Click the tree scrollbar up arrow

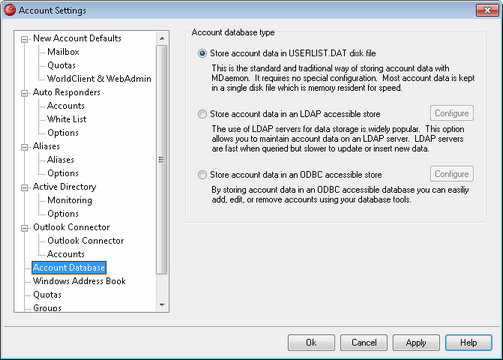pyautogui.click(x=162, y=39)
